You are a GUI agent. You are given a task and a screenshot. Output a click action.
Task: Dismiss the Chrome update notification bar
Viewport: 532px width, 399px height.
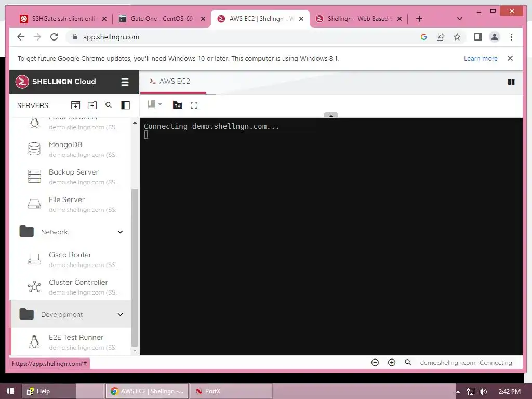(510, 58)
